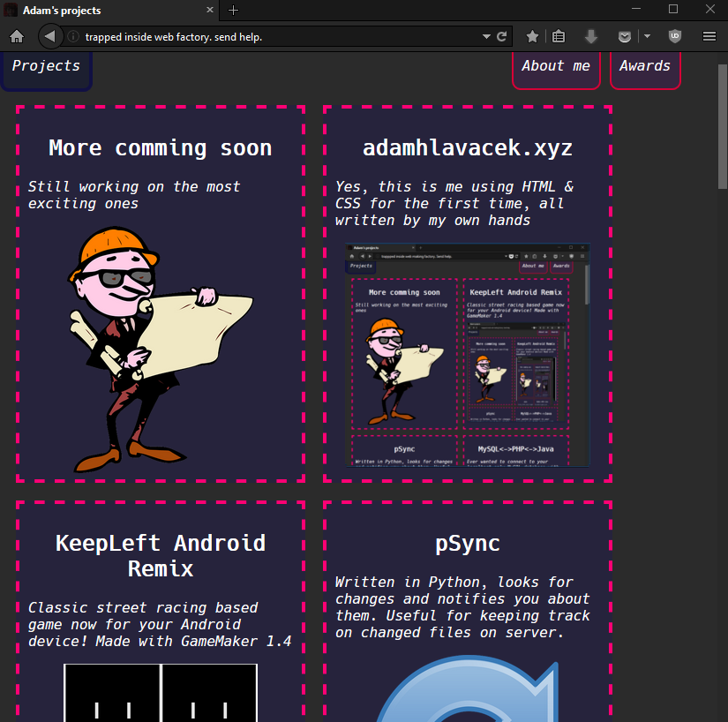
Task: Switch to the Adam's projects tab
Action: [106, 10]
